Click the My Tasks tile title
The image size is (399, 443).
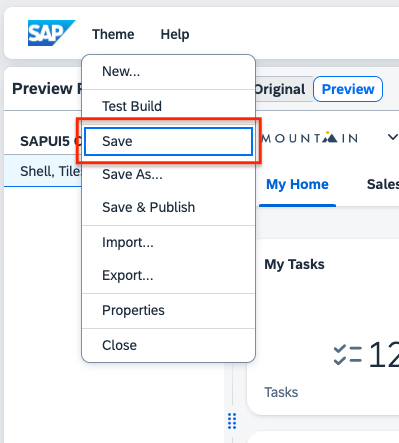click(294, 264)
